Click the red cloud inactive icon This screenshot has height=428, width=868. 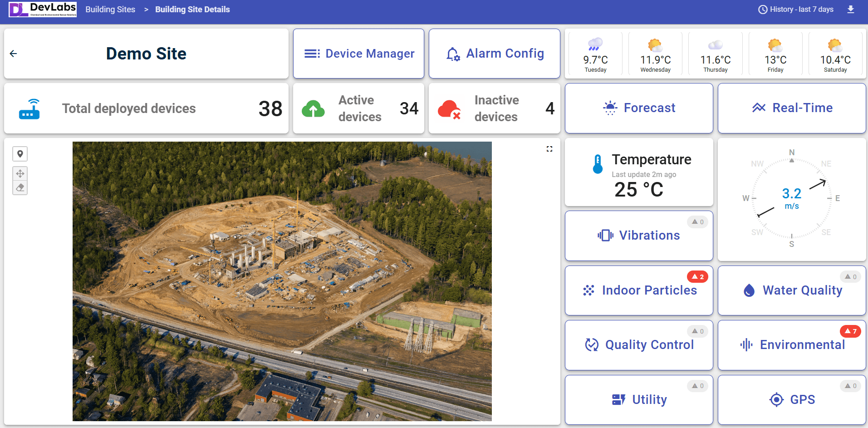click(x=449, y=109)
